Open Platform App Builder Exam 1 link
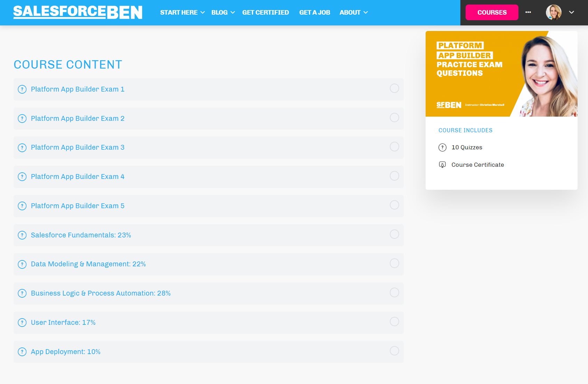The image size is (588, 384). click(78, 89)
